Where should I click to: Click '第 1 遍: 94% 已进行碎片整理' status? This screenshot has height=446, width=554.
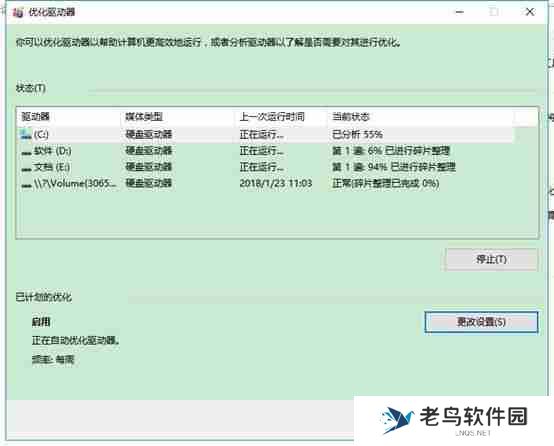point(394,167)
